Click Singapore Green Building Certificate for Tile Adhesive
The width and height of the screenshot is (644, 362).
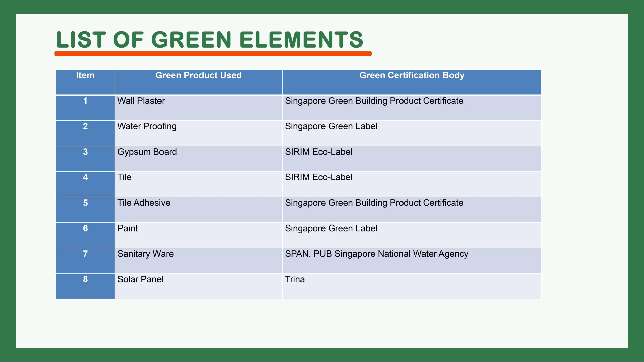[x=374, y=203]
